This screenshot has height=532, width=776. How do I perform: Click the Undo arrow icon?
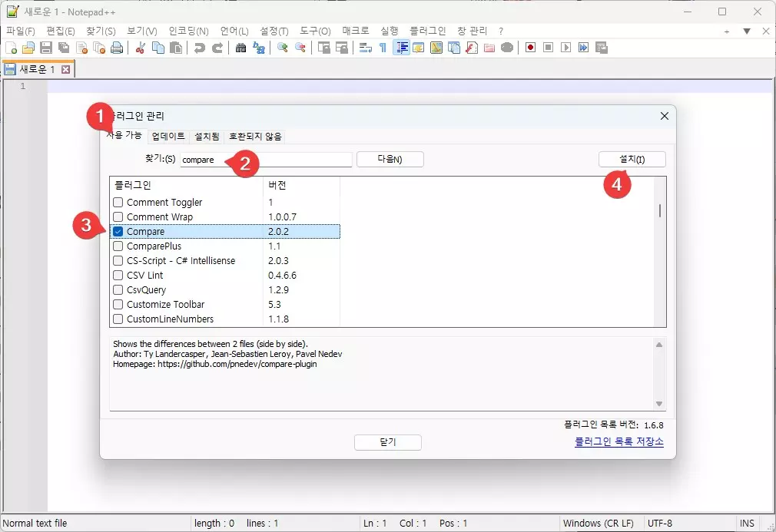click(199, 48)
